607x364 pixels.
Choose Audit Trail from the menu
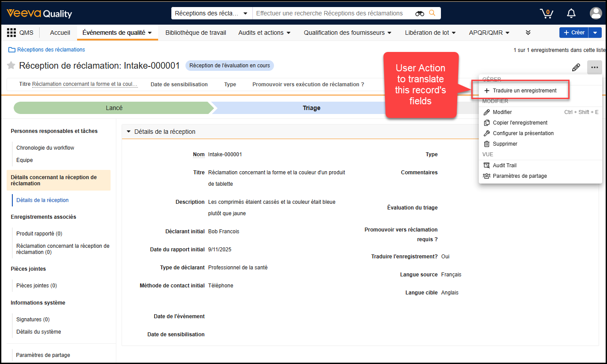tap(504, 165)
